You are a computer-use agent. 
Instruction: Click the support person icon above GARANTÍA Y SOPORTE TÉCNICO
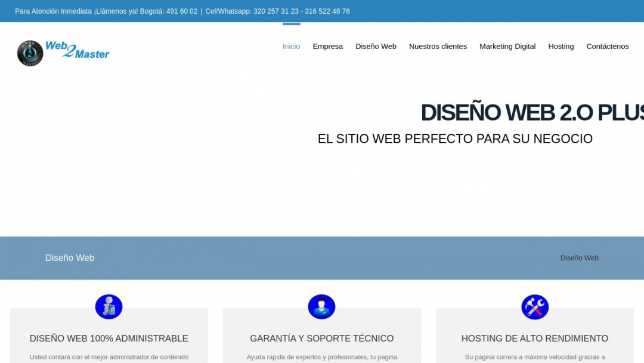click(x=321, y=306)
